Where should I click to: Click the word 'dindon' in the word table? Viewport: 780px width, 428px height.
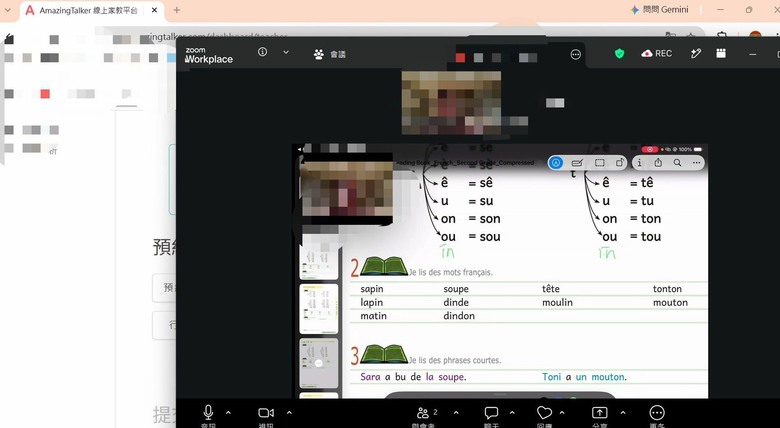pos(459,316)
